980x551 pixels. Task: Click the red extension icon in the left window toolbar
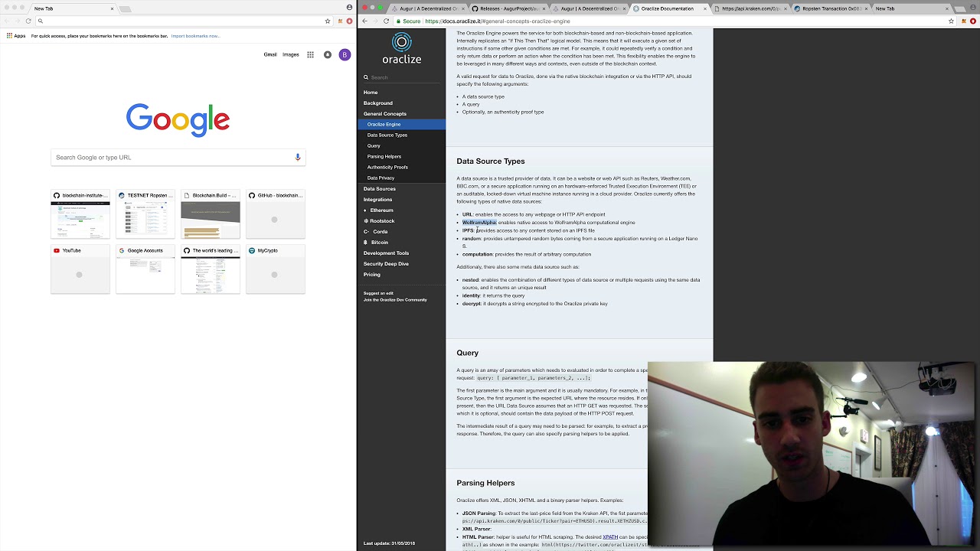(x=349, y=21)
